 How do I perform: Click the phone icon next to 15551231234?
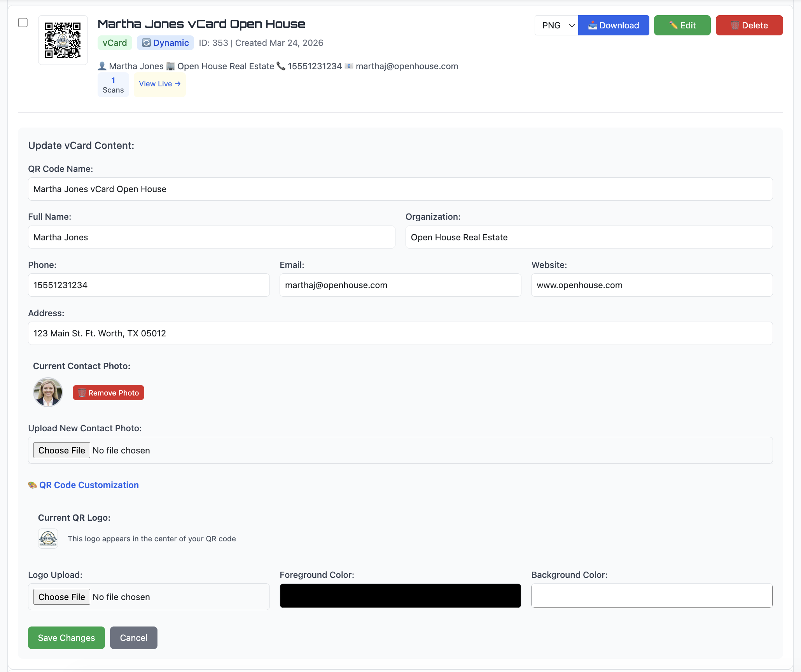281,66
